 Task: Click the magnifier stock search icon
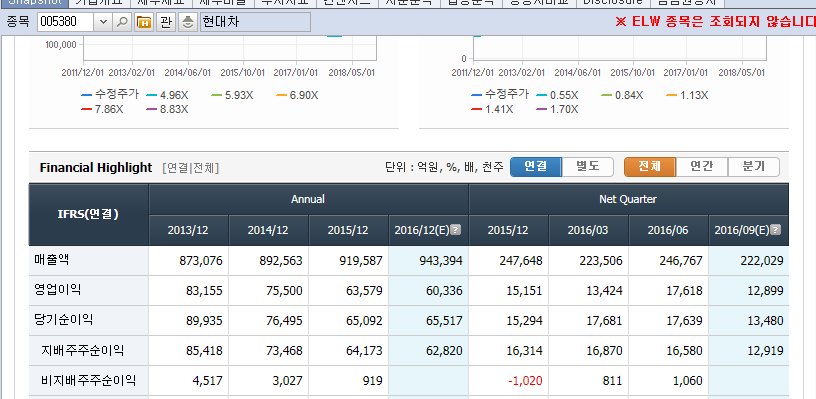[122, 22]
